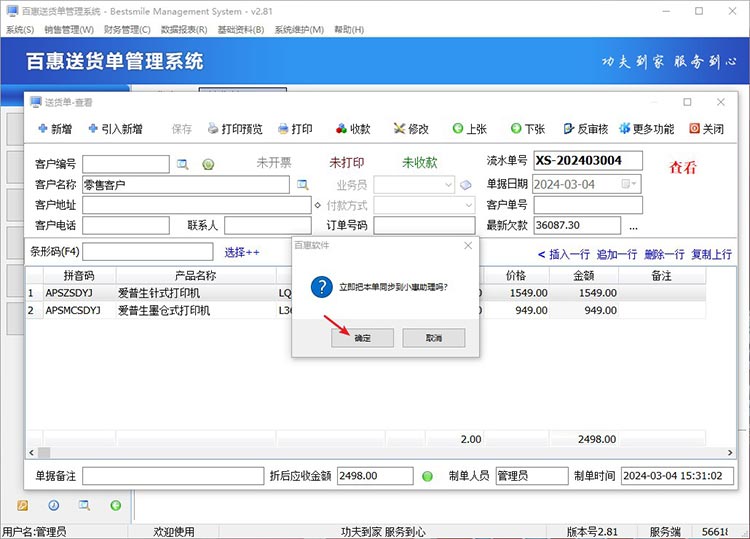The height and width of the screenshot is (539, 750).
Task: Click the 拼音码 column header
Action: click(79, 275)
